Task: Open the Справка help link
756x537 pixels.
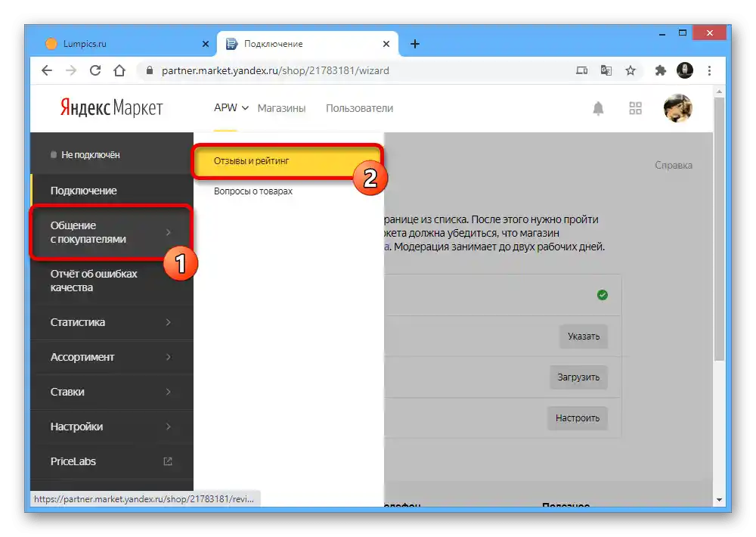Action: [x=673, y=165]
